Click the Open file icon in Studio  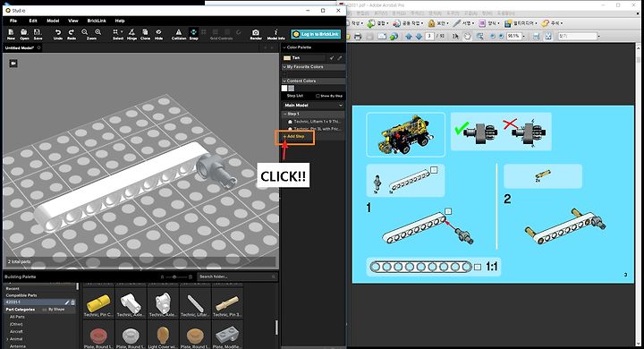[x=24, y=34]
